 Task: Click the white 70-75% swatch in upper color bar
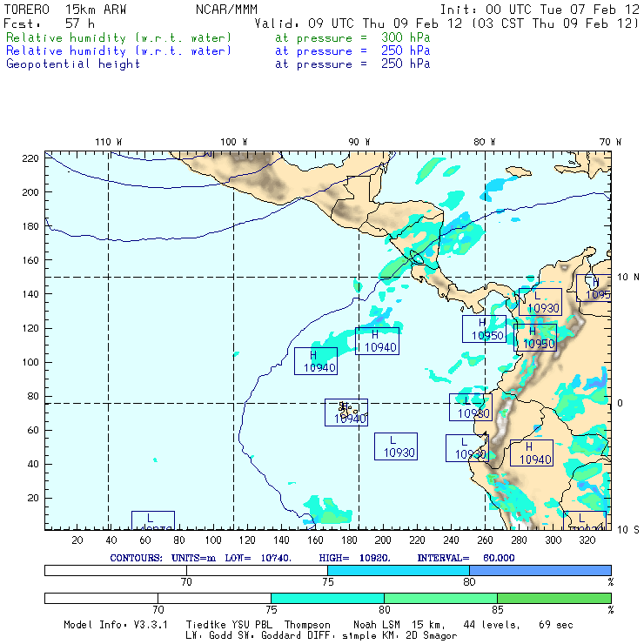point(257,570)
